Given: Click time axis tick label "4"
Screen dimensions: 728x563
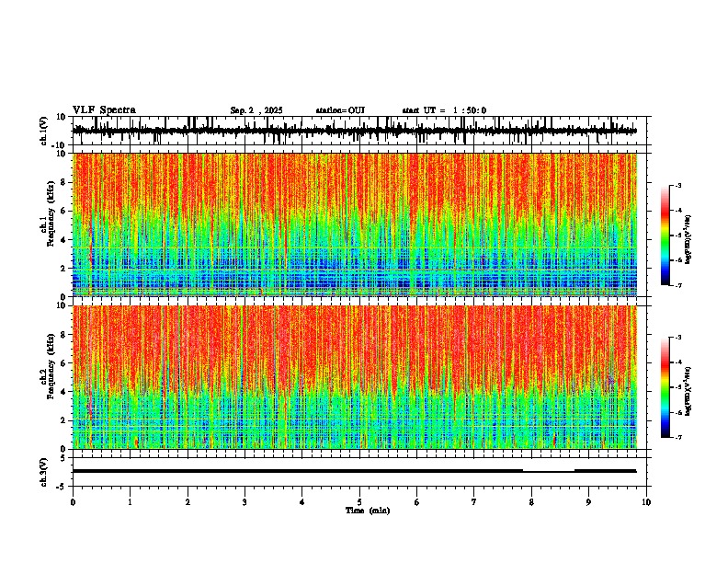Looking at the screenshot, I should (x=302, y=502).
